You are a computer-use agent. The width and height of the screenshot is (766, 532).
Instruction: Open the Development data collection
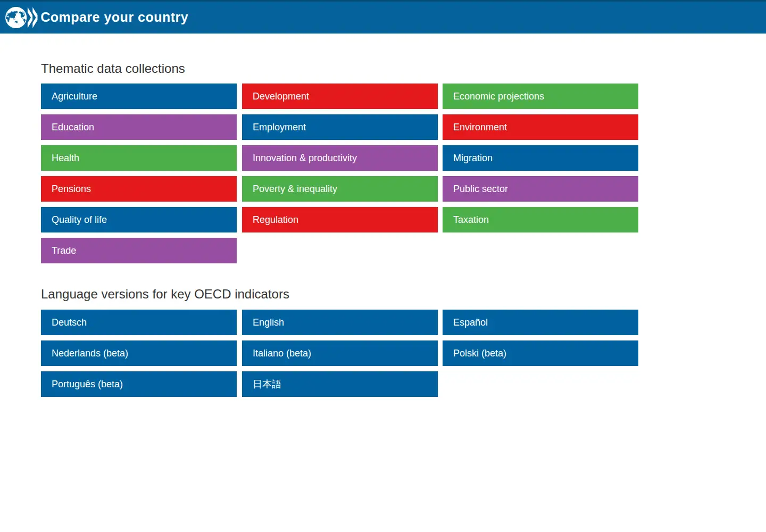coord(340,96)
